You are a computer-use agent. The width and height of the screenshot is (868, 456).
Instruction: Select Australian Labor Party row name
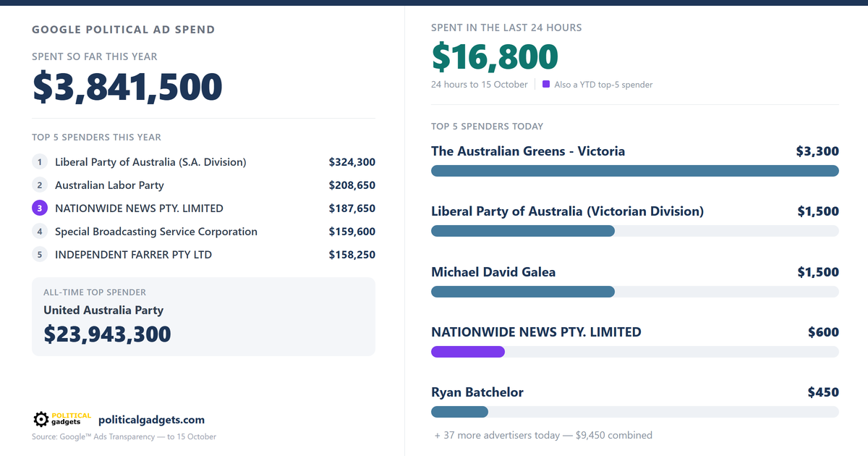pyautogui.click(x=109, y=185)
